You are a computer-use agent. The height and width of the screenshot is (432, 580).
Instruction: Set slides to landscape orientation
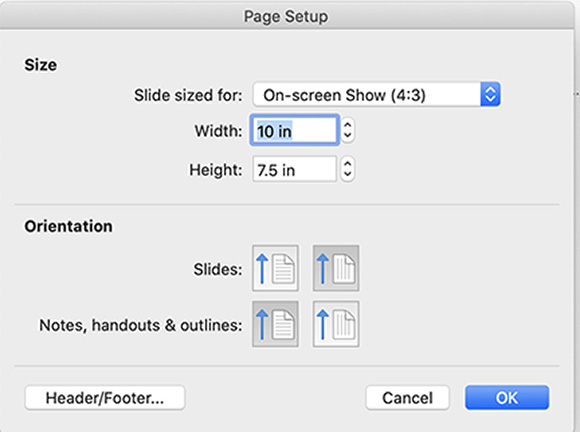tap(336, 268)
